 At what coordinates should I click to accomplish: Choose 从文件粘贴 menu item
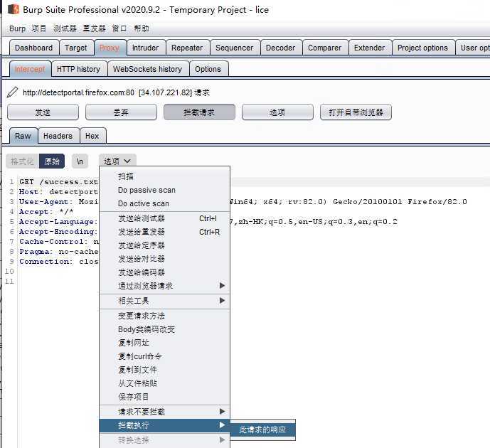(x=165, y=383)
